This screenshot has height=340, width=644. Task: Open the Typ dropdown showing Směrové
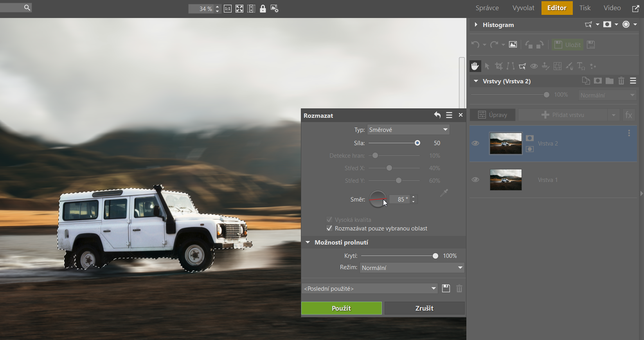point(408,130)
